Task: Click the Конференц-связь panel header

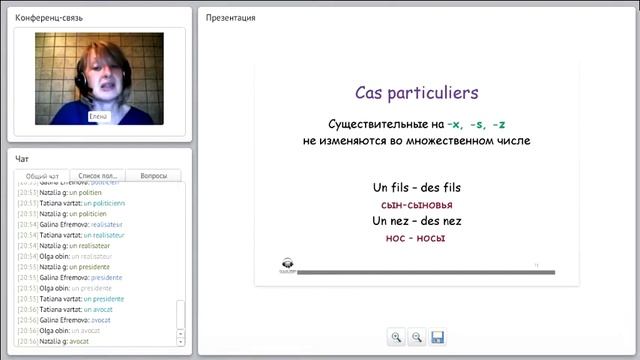Action: (49, 18)
